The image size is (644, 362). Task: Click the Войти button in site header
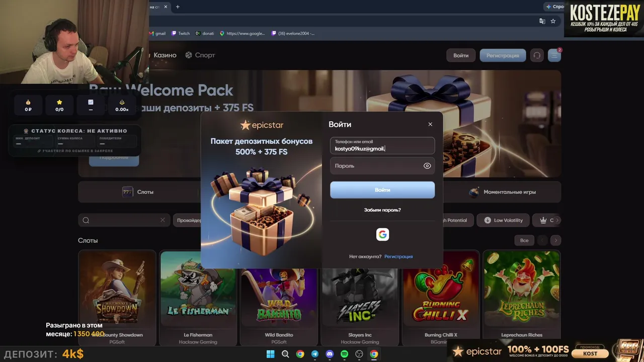click(461, 55)
